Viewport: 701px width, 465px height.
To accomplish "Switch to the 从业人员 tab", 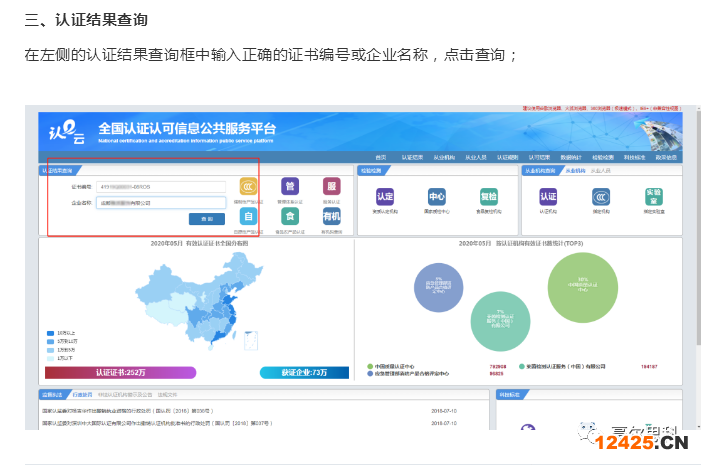I will pyautogui.click(x=602, y=171).
